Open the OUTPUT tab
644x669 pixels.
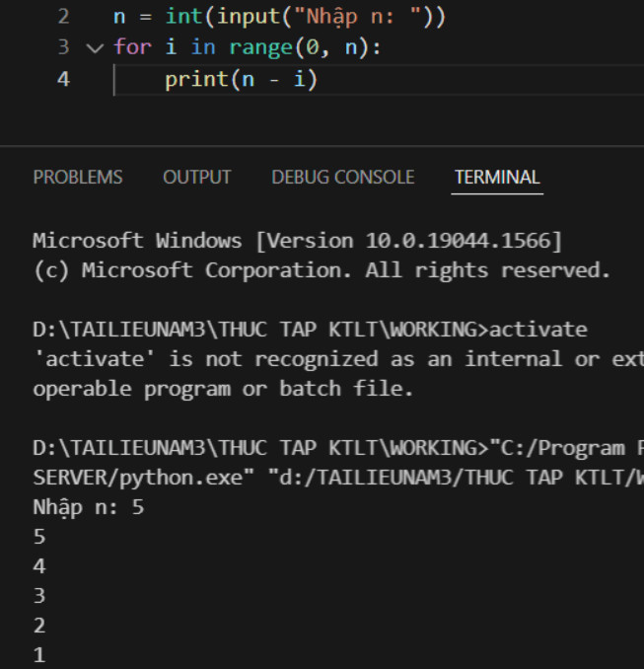click(196, 177)
